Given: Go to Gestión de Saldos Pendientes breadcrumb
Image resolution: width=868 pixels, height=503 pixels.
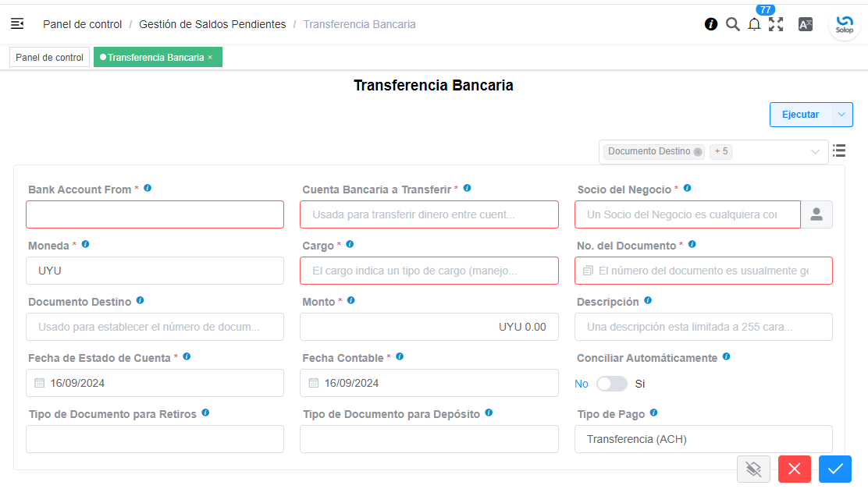Looking at the screenshot, I should [x=212, y=24].
